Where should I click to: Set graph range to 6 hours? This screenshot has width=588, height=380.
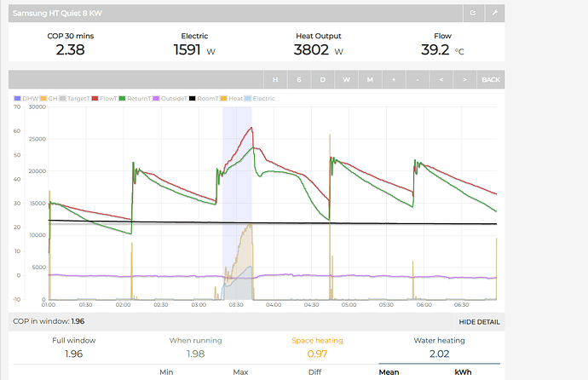[299, 79]
